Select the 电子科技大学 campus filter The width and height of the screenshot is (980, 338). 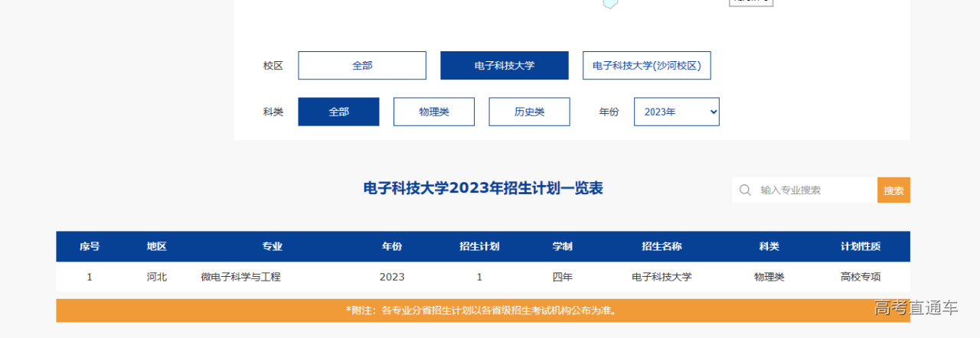click(505, 66)
